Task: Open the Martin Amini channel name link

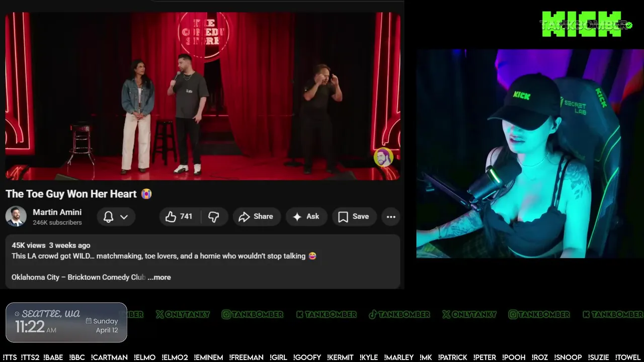Action: pos(57,212)
